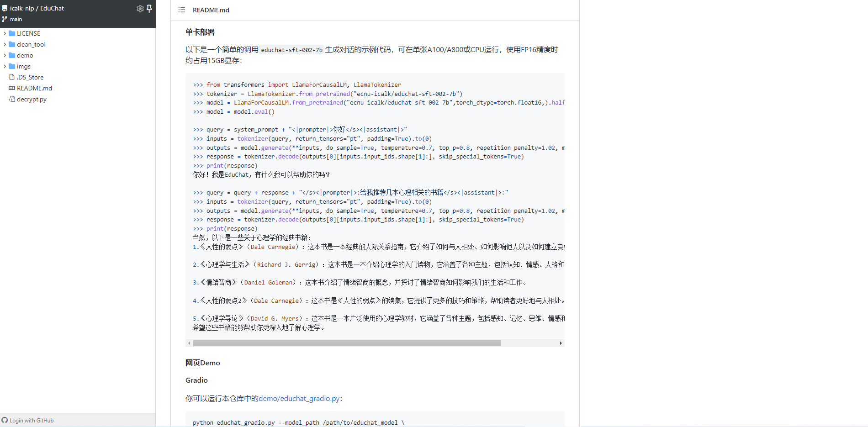Click the pin icon next to settings

tap(149, 8)
